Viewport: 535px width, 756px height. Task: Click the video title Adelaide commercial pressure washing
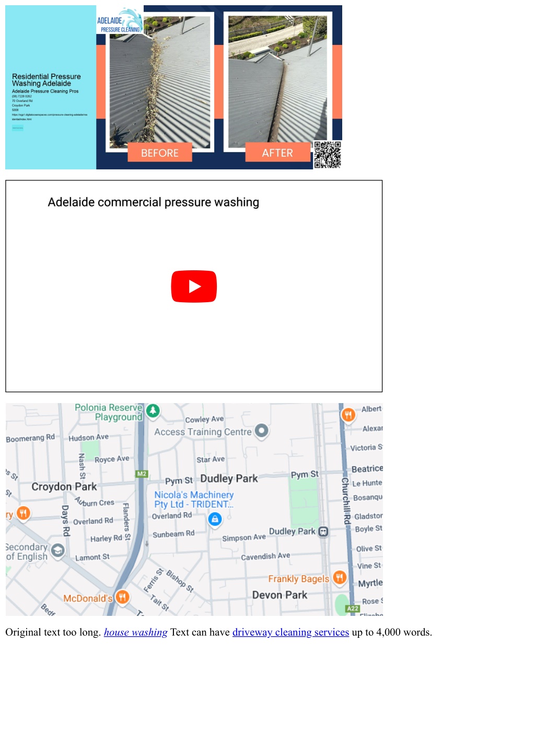pyautogui.click(x=154, y=202)
